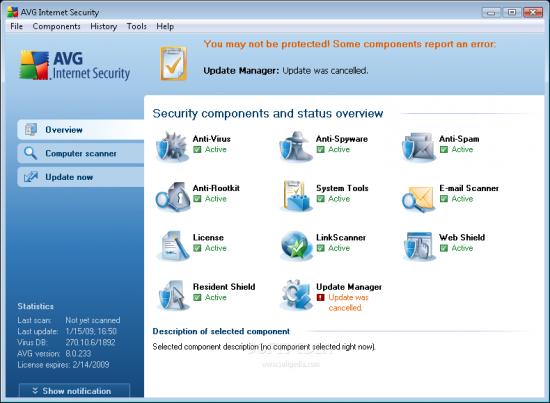
Task: Open the Components menu
Action: coord(56,26)
